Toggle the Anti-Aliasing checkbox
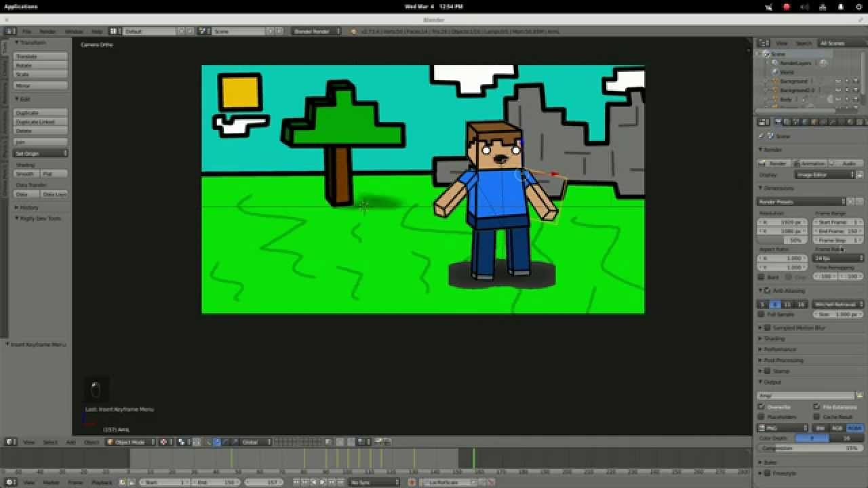Viewport: 868px width, 488px height. click(x=768, y=291)
